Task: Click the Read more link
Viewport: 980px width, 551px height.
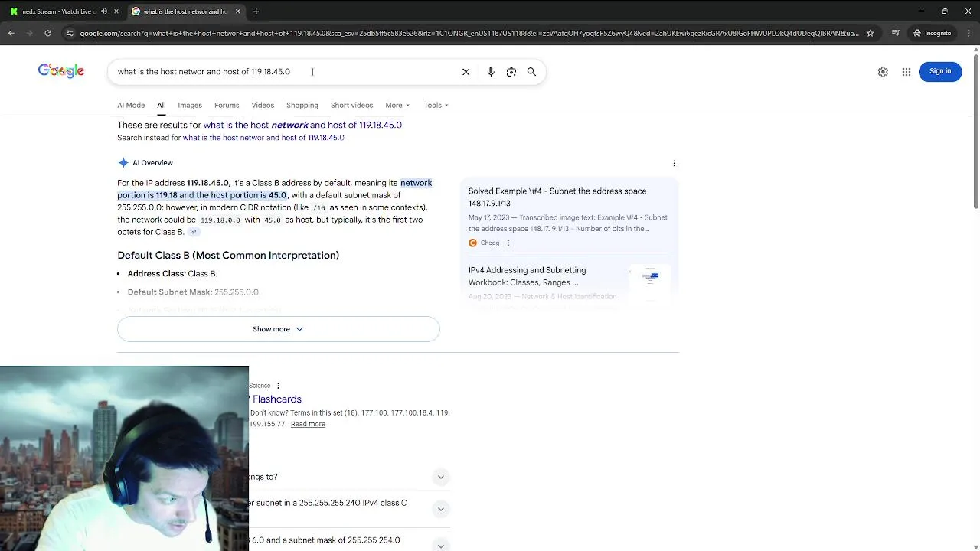Action: pos(308,424)
